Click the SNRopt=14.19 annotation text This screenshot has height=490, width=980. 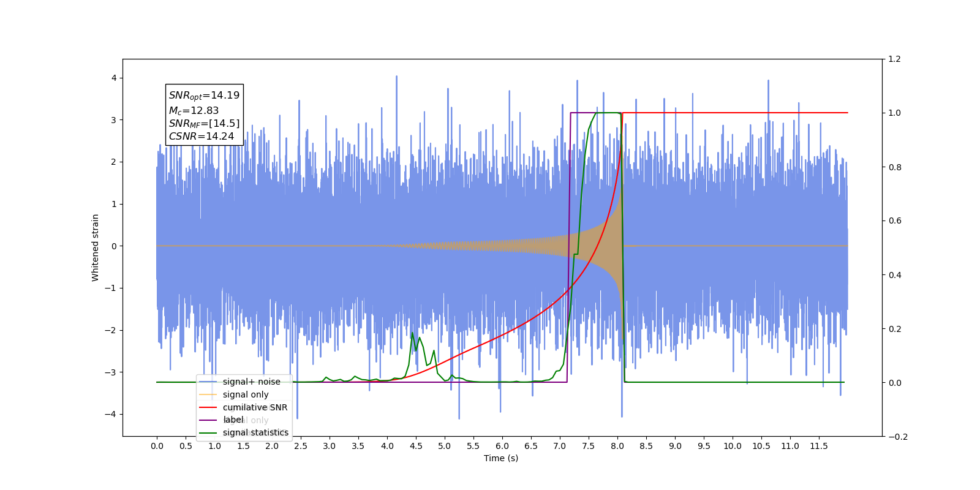tap(204, 96)
